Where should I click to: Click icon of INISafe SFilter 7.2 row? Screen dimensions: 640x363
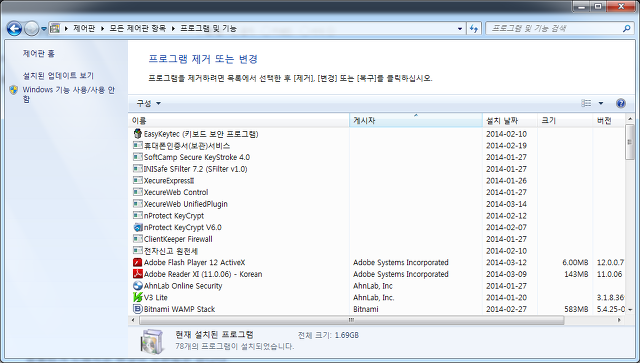138,169
